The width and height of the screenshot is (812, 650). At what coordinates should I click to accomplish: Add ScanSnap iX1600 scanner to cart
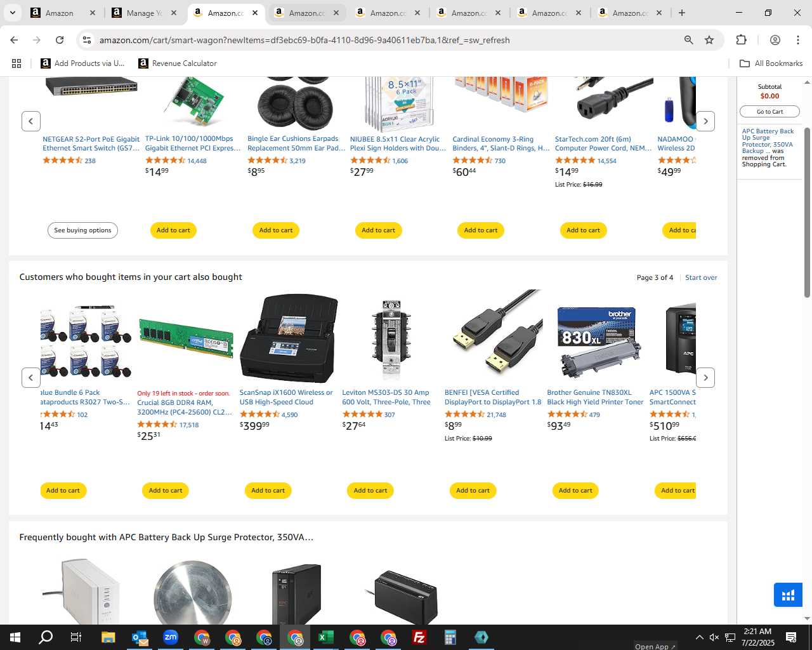[268, 491]
